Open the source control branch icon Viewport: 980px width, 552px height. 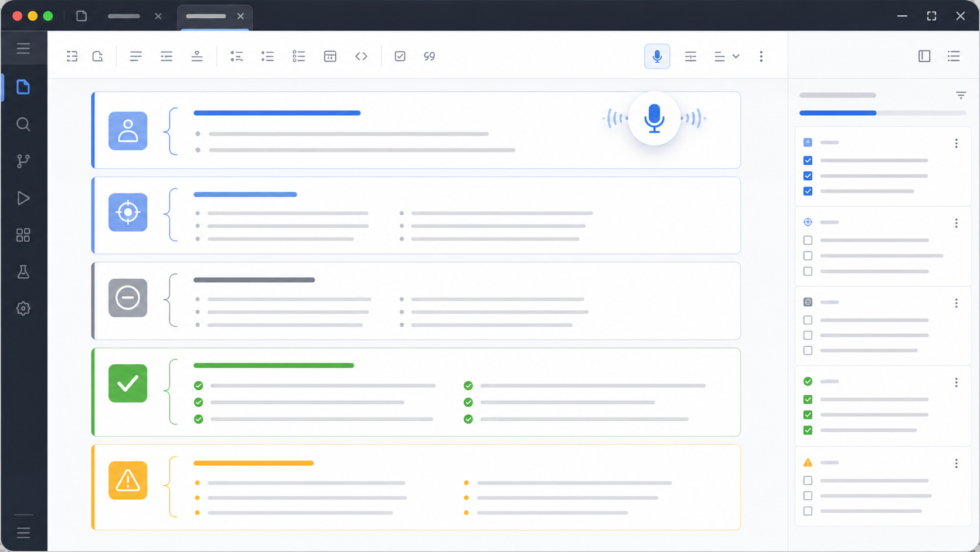(23, 161)
